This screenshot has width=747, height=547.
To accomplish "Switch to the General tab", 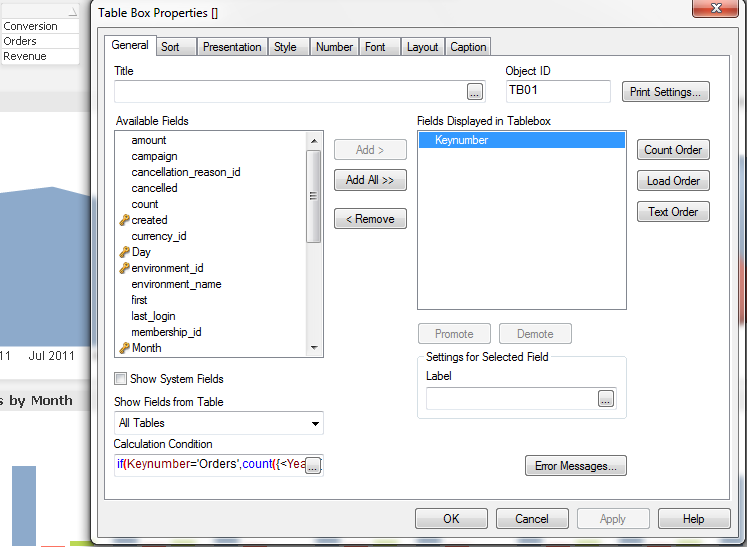I will [x=130, y=45].
